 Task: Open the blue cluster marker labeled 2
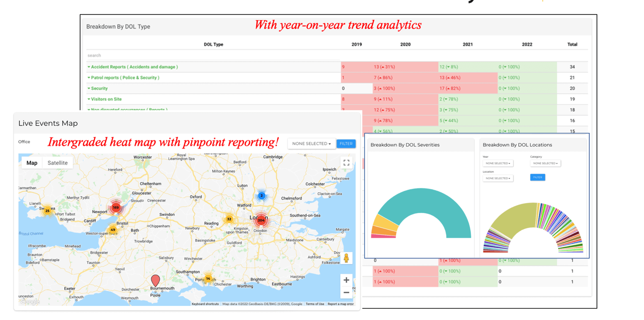pos(261,195)
